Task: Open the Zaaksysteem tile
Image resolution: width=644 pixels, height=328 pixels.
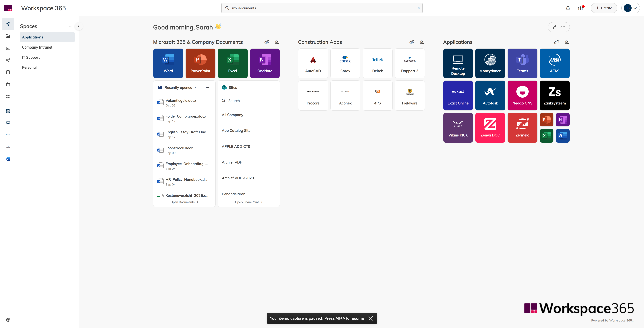Action: tap(554, 96)
